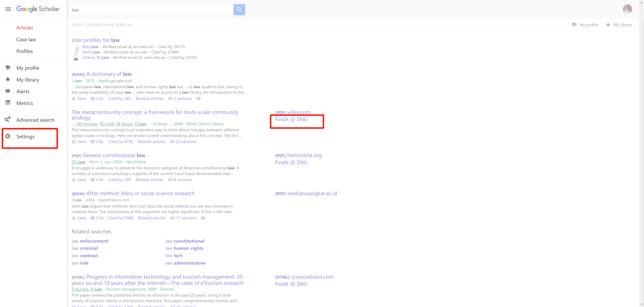
Task: Open Cited by 8366 link
Action: point(121,218)
